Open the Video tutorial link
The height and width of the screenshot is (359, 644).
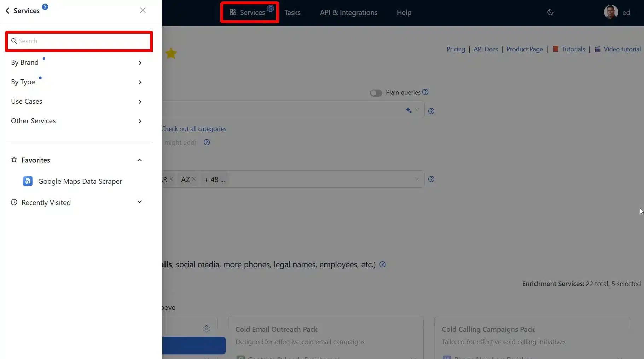[x=622, y=49]
